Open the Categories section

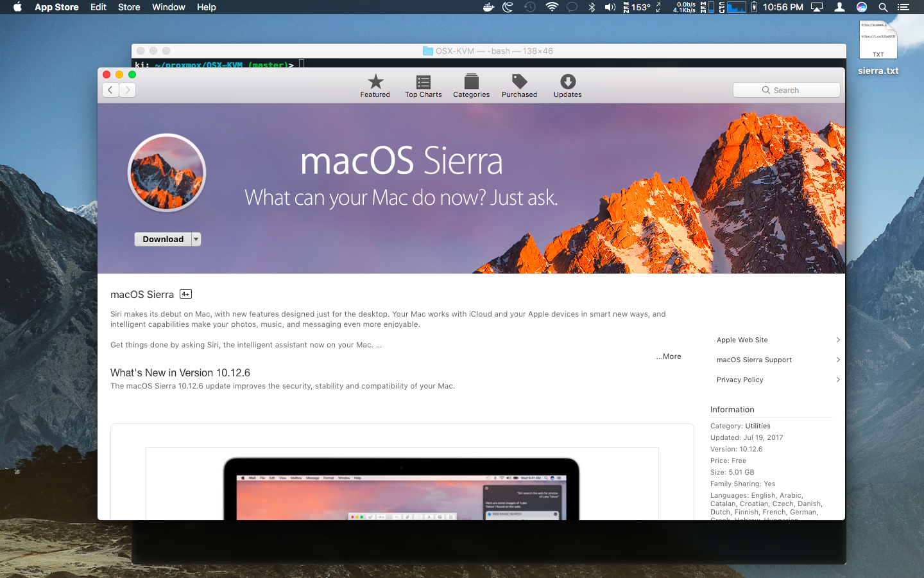click(472, 86)
